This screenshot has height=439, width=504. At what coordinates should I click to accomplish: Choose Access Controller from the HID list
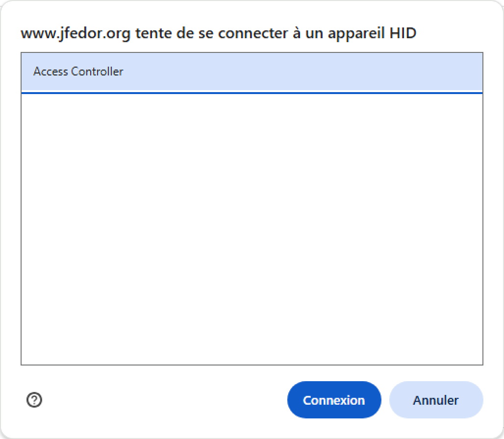click(252, 72)
